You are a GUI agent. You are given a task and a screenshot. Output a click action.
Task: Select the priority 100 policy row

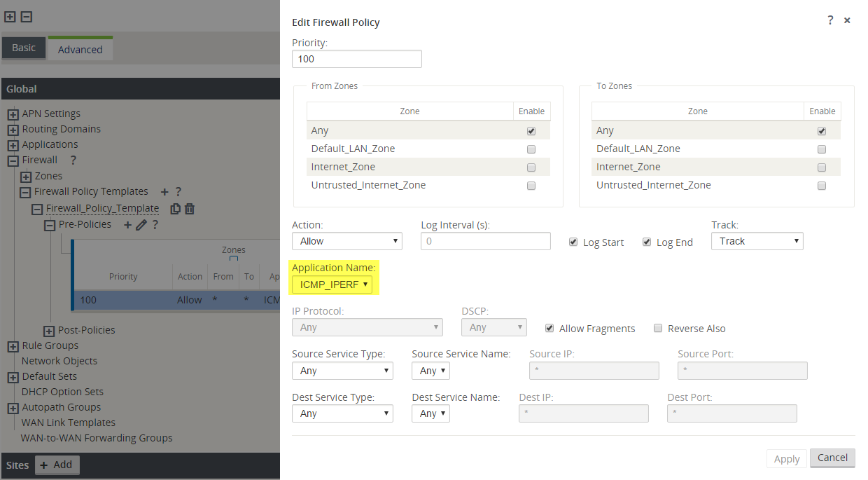tap(176, 300)
